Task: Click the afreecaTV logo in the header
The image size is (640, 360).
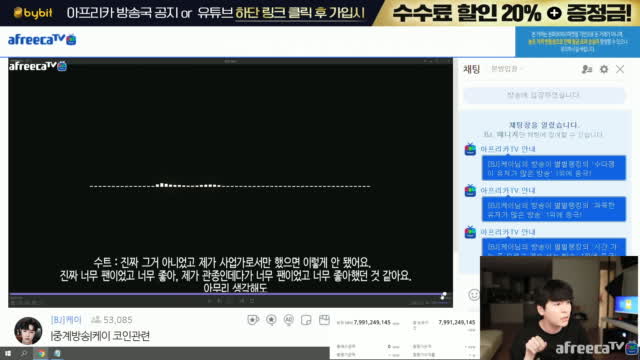Action: point(42,40)
